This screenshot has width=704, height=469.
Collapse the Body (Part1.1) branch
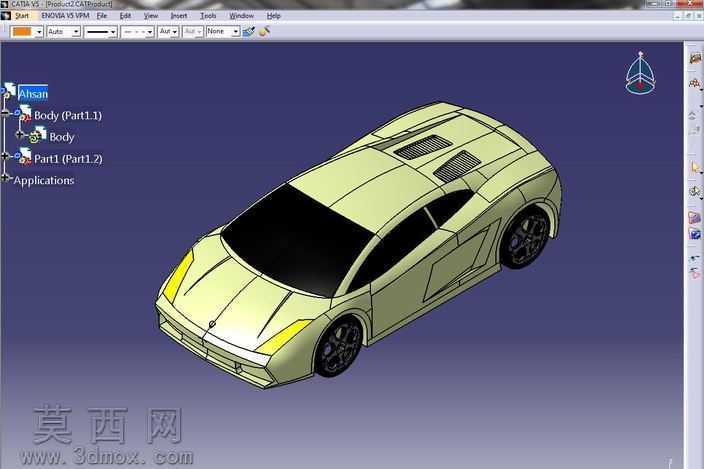tap(5, 113)
